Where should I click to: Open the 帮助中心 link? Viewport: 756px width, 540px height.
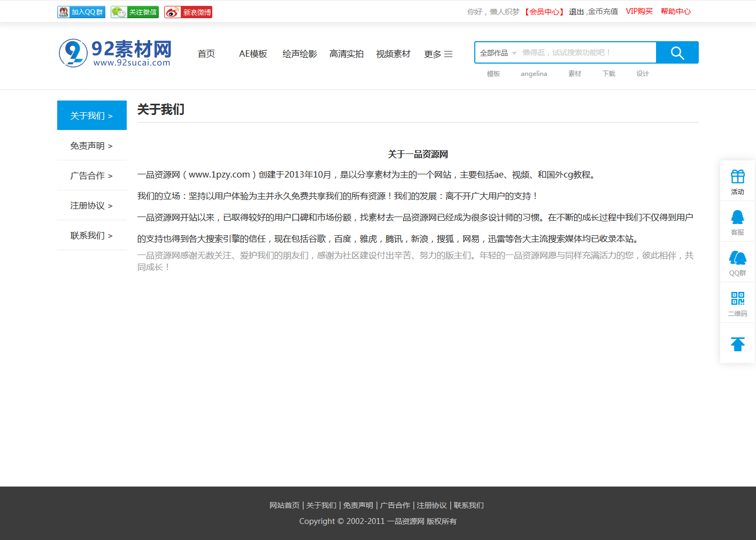coord(675,11)
